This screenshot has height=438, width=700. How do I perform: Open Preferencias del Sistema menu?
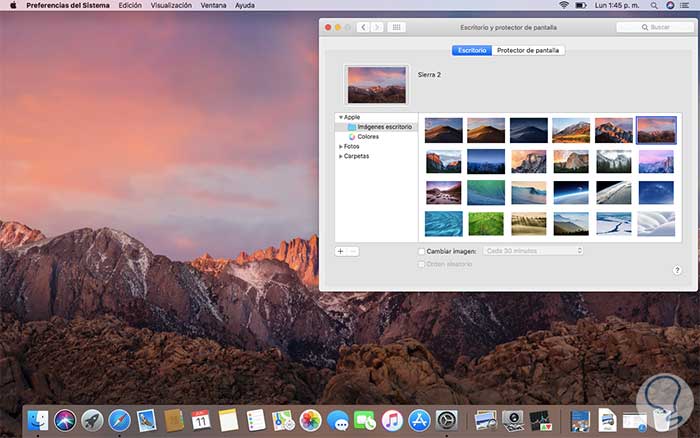point(68,5)
